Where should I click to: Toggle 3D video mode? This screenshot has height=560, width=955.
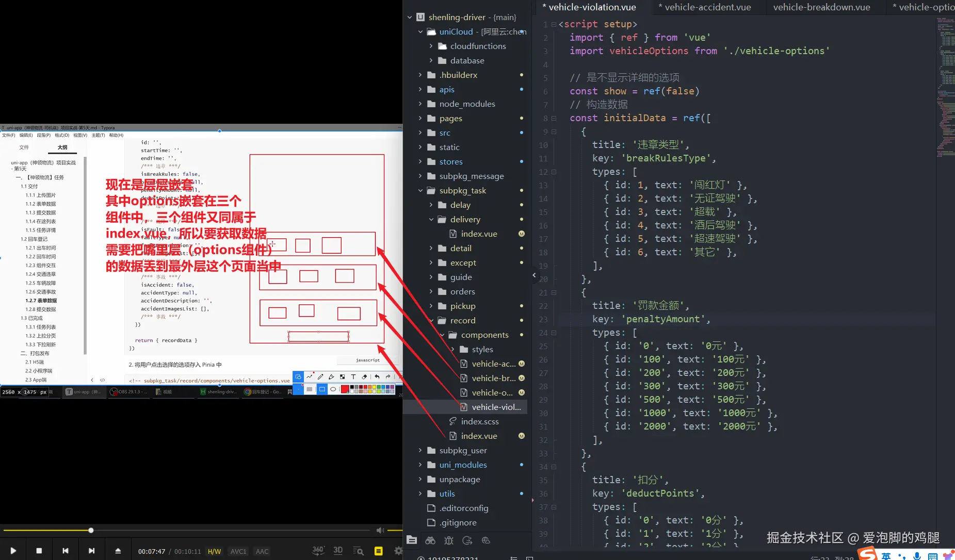pos(338,550)
